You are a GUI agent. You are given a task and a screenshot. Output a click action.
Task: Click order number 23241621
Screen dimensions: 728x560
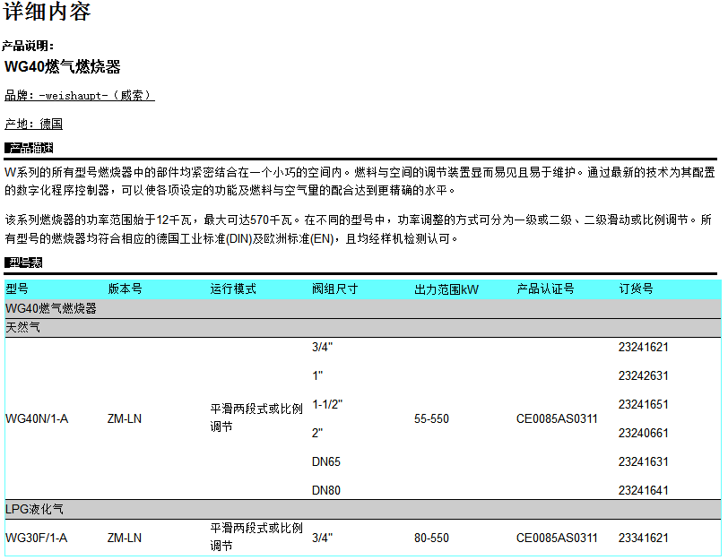[x=644, y=347]
